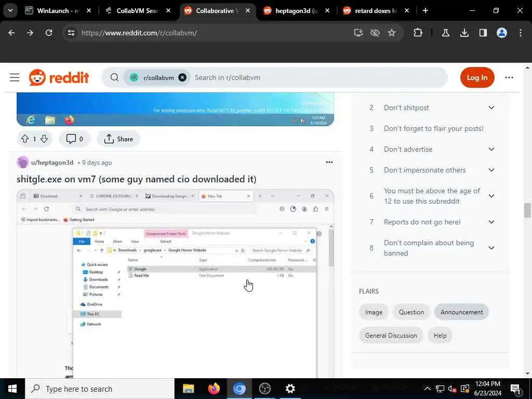Expand rule 7 Reports do not go here
Viewport: 532px width, 399px height.
491,222
